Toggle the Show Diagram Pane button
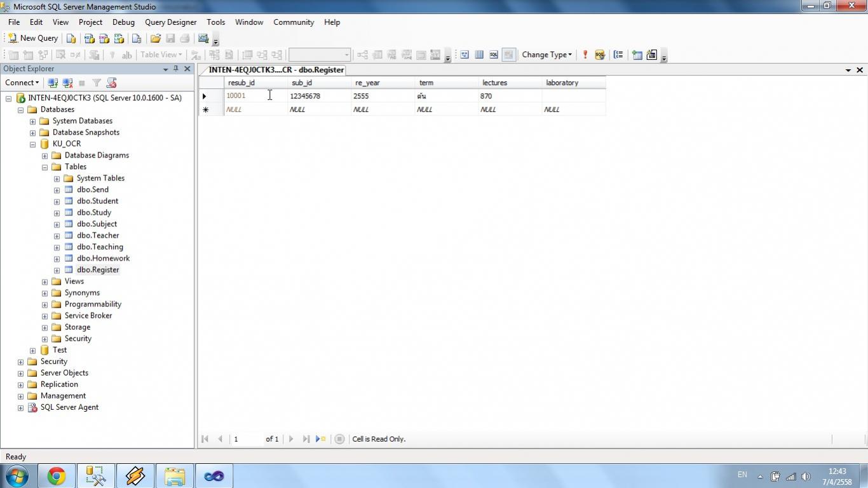868x488 pixels. [x=465, y=55]
